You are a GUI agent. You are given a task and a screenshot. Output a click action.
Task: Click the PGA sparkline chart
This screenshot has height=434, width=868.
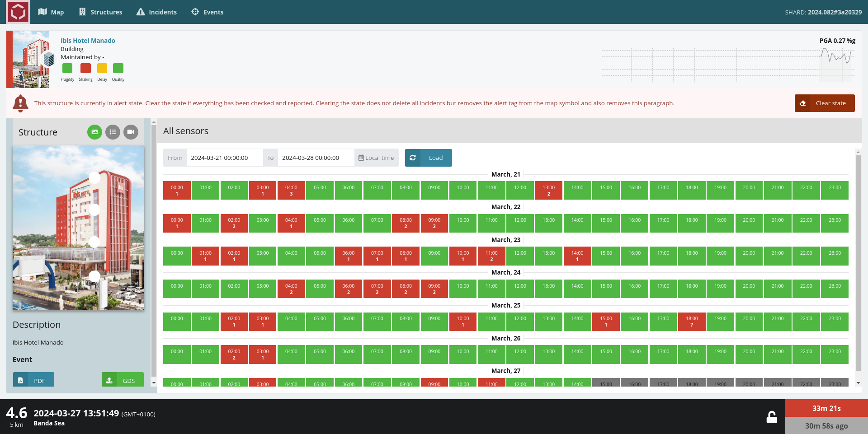point(728,65)
